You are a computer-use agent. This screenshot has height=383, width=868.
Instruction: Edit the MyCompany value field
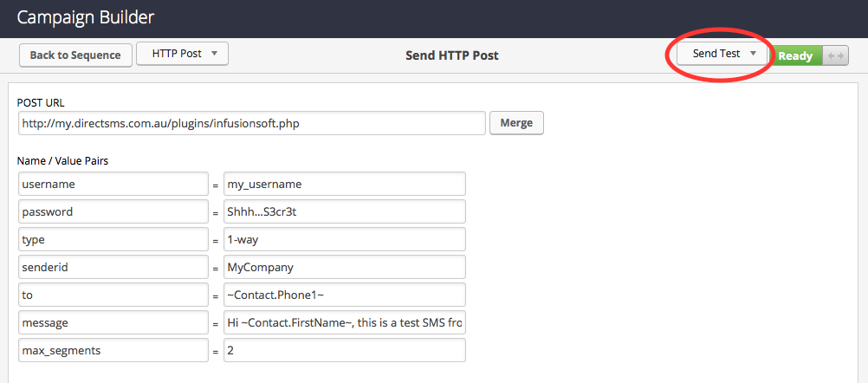click(344, 268)
